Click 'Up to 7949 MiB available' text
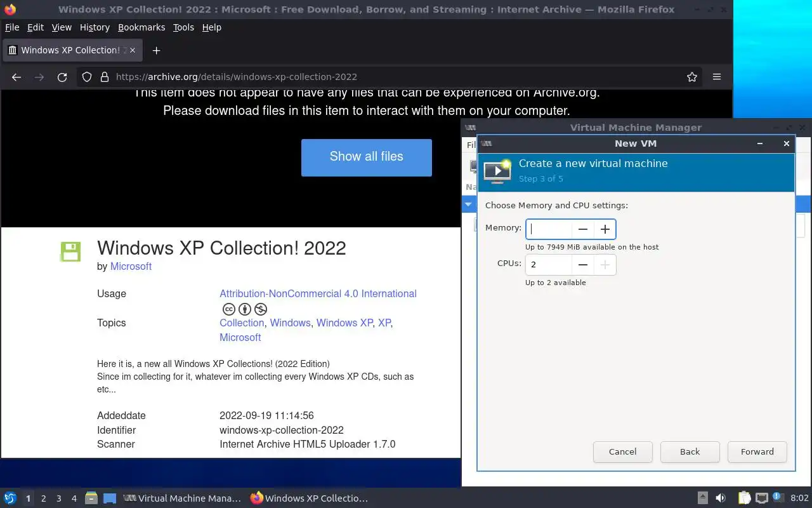Image resolution: width=812 pixels, height=508 pixels. pos(592,247)
